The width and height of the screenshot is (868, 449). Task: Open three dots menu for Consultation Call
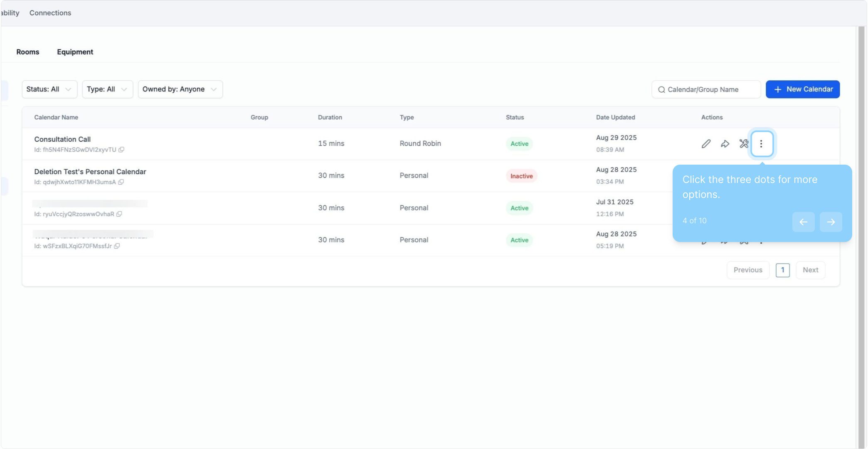(761, 144)
